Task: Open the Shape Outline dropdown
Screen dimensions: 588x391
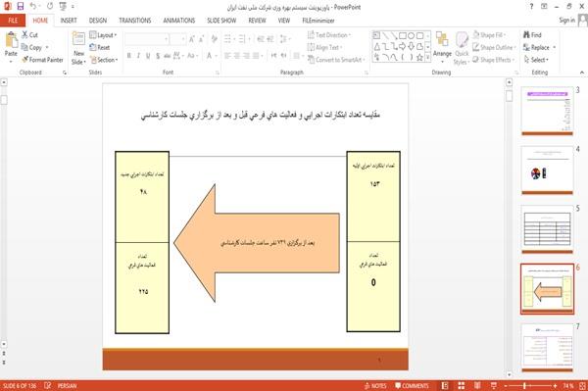Action: tap(494, 47)
